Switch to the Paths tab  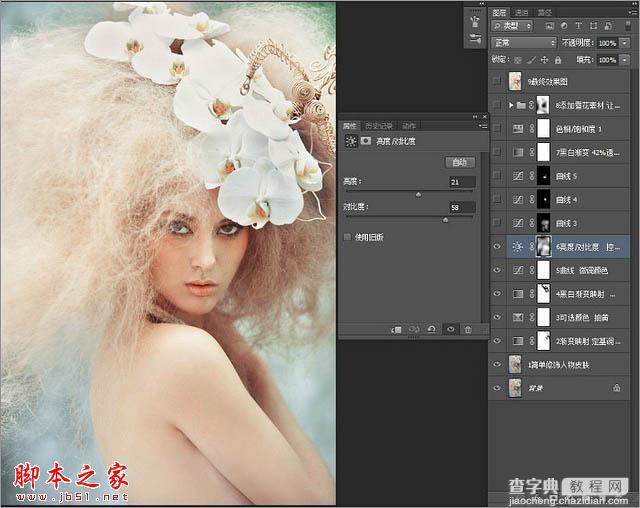coord(544,13)
